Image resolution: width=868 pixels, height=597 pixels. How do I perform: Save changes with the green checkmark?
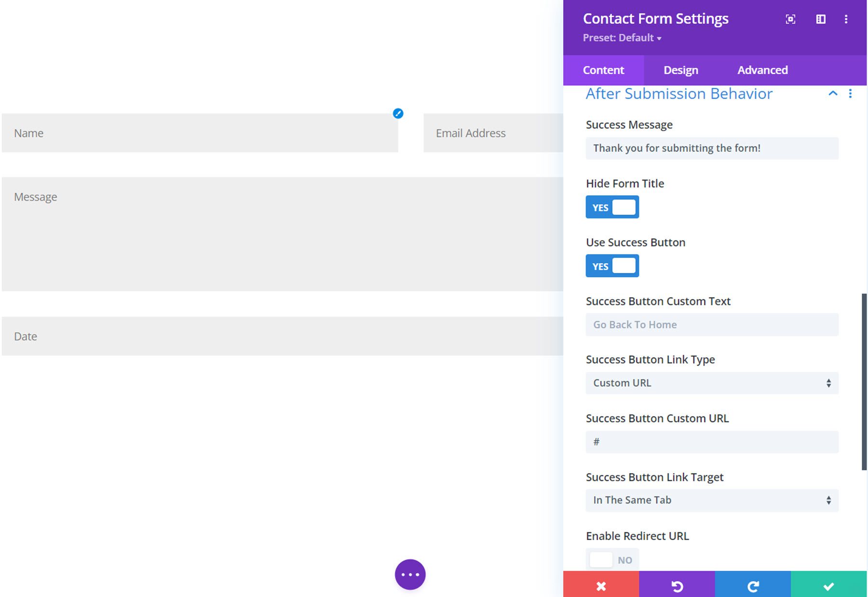[829, 585]
